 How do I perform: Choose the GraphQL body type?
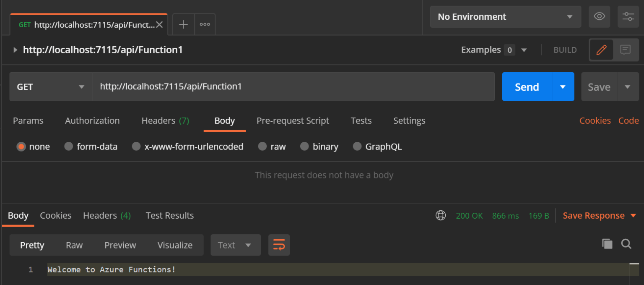coord(377,146)
